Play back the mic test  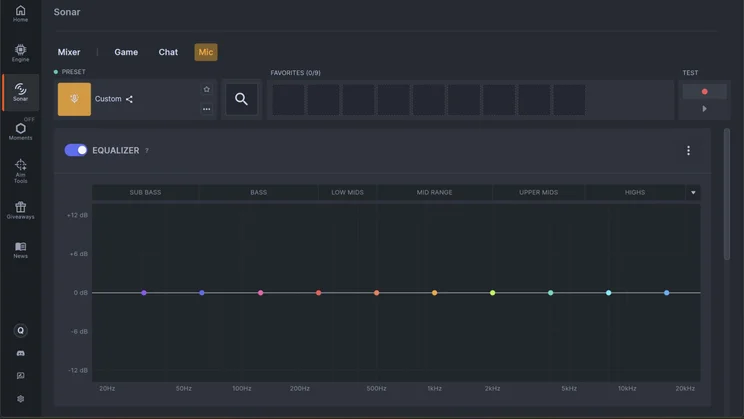(x=705, y=109)
